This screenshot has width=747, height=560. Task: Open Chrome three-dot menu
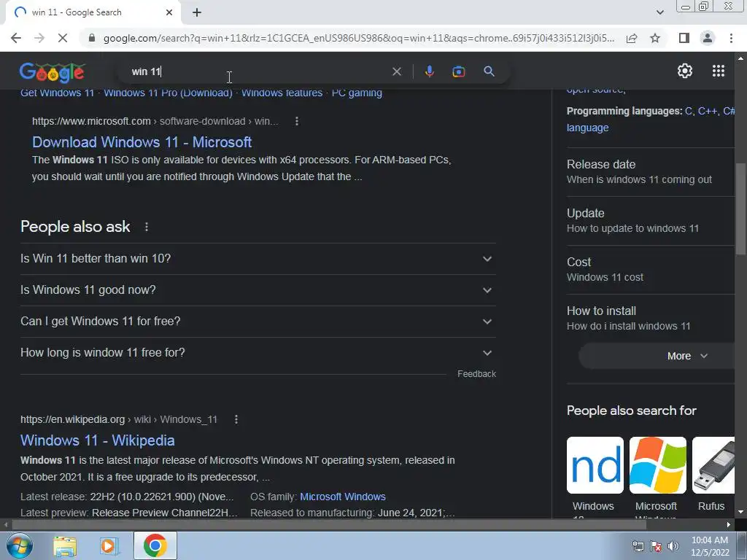[731, 38]
